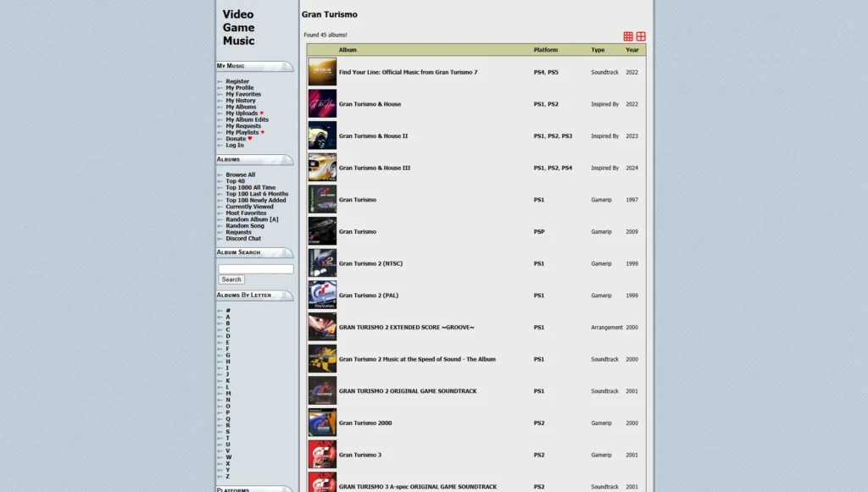Viewport: 868px width, 492px height.
Task: Open Gran Turismo 3 cover thumbnail
Action: coord(322,455)
